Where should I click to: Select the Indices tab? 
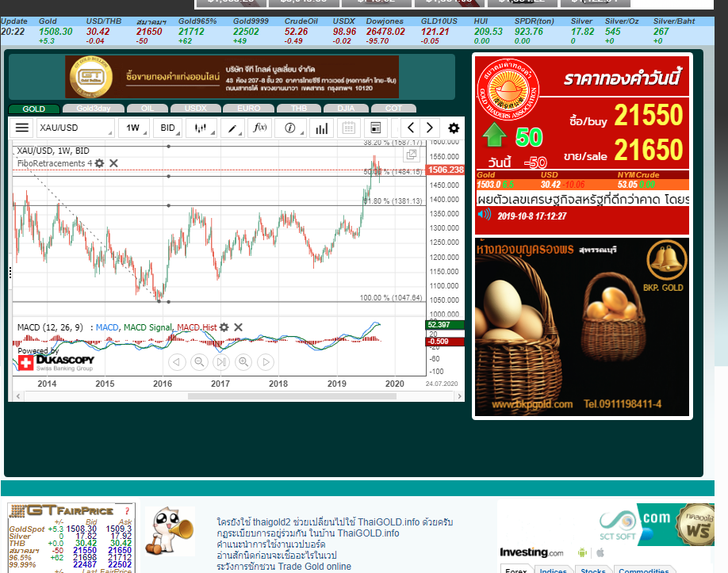pos(554,569)
